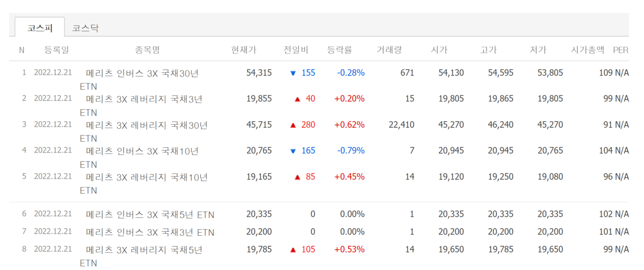This screenshot has width=644, height=270.
Task: Switch to the 코스닥 tab
Action: pyautogui.click(x=85, y=28)
